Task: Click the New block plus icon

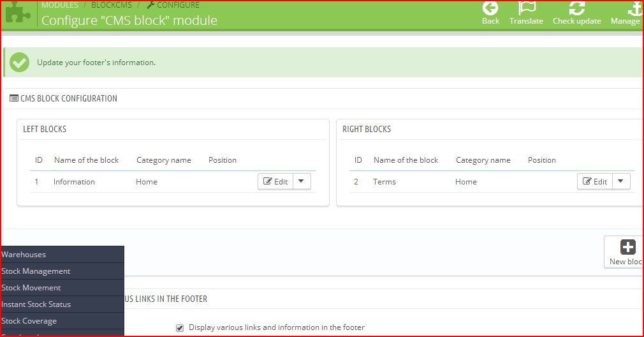Action: [x=627, y=248]
